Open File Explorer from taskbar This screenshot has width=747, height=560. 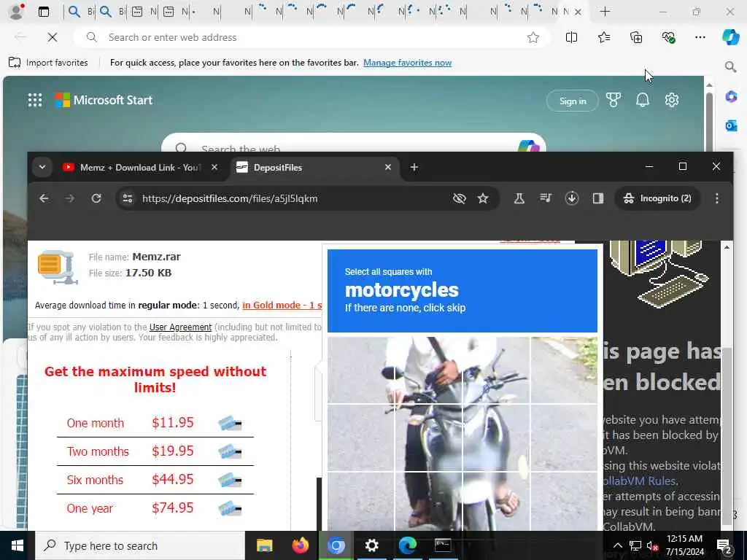click(x=264, y=545)
